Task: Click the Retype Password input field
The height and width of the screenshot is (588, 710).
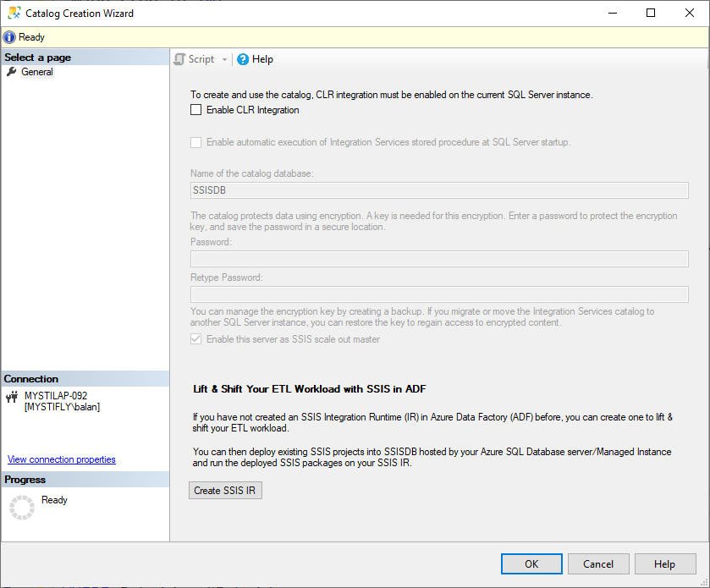Action: click(x=439, y=294)
